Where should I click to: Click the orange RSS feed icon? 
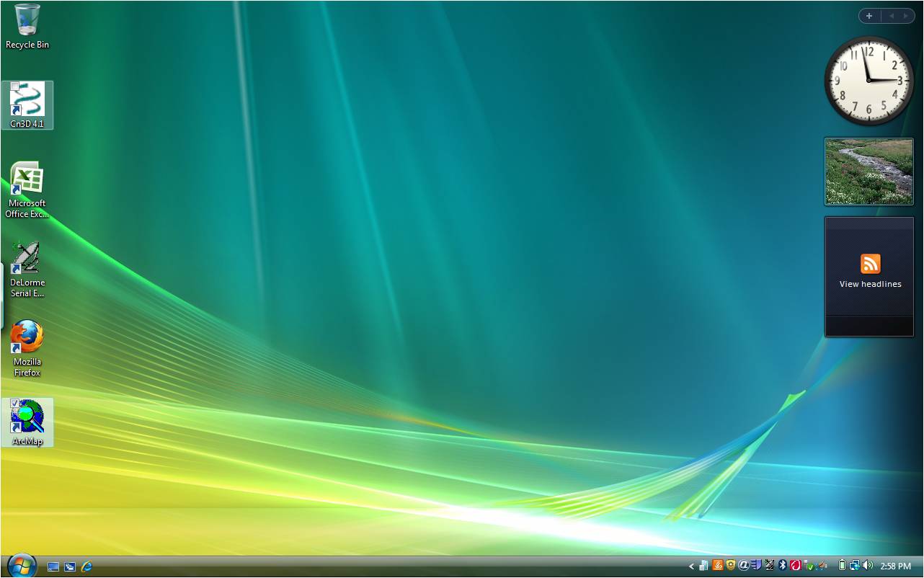pyautogui.click(x=870, y=264)
